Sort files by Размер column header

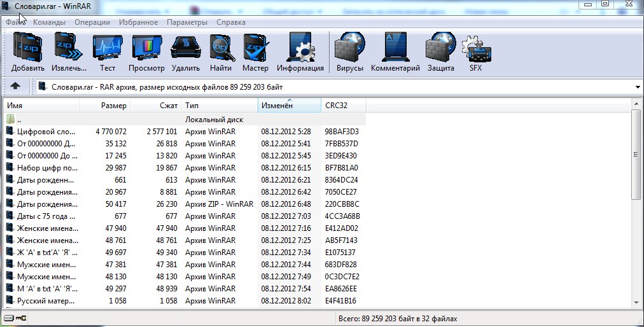click(x=113, y=105)
